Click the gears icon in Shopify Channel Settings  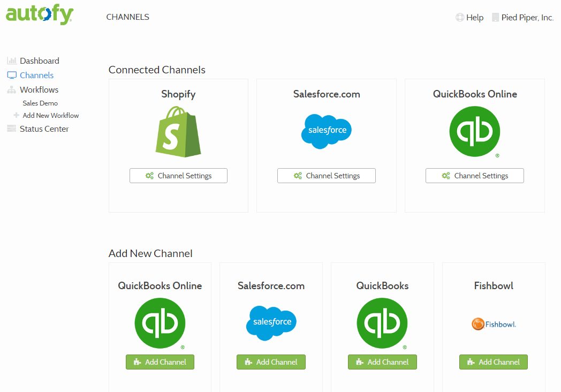point(149,176)
